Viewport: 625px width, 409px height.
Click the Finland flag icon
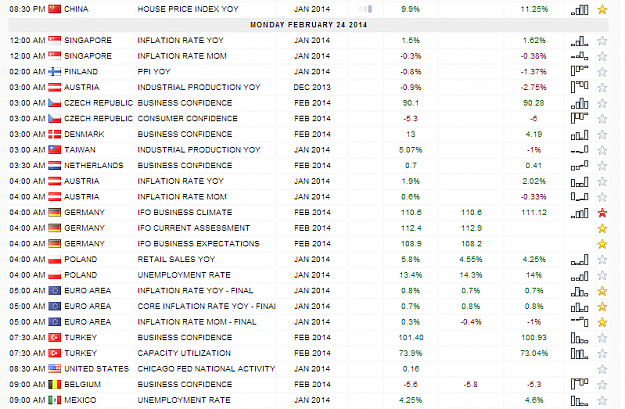tap(55, 72)
